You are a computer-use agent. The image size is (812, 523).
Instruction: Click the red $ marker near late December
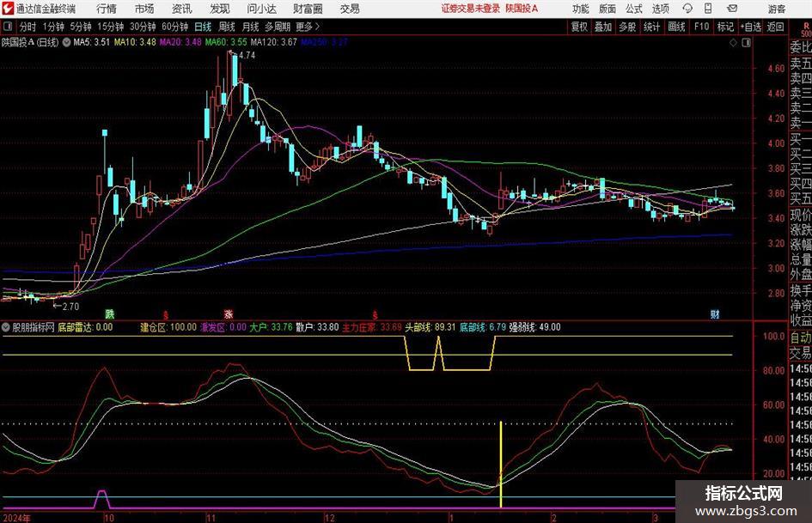tap(375, 314)
